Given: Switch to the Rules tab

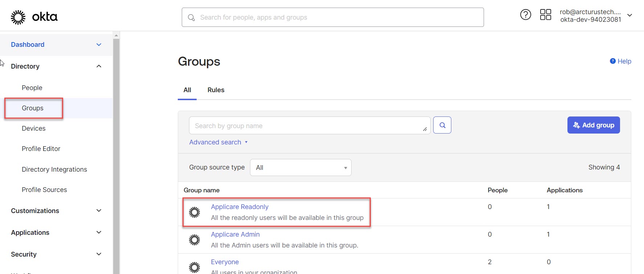Looking at the screenshot, I should point(216,90).
